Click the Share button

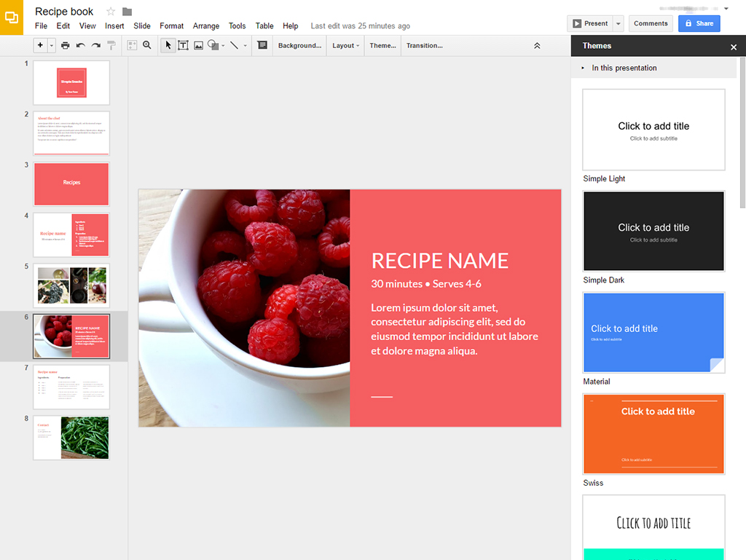[x=699, y=23]
